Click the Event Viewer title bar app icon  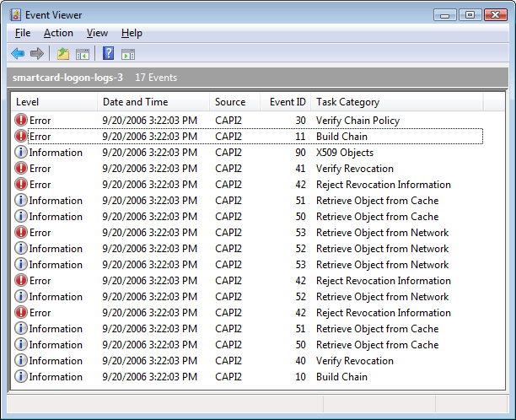tap(15, 15)
